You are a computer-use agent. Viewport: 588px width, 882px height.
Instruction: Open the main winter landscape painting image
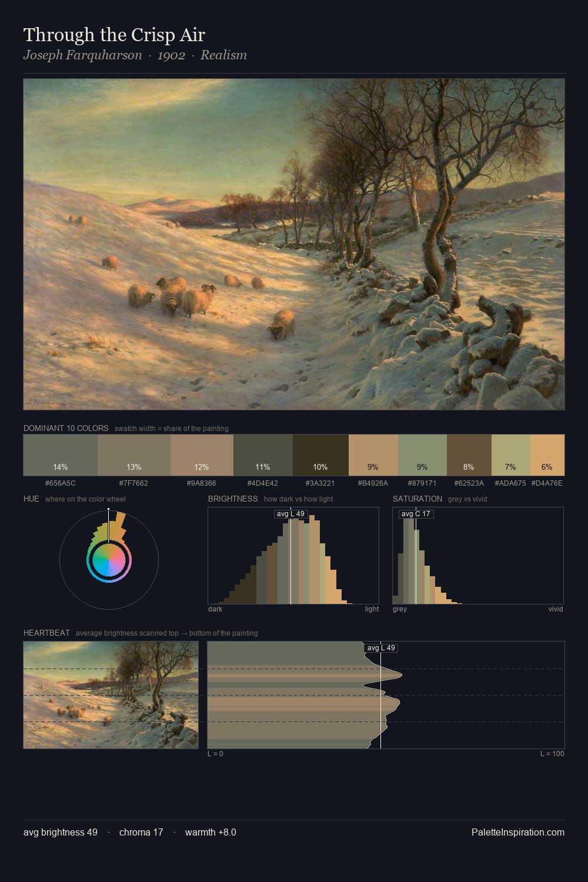click(x=294, y=245)
